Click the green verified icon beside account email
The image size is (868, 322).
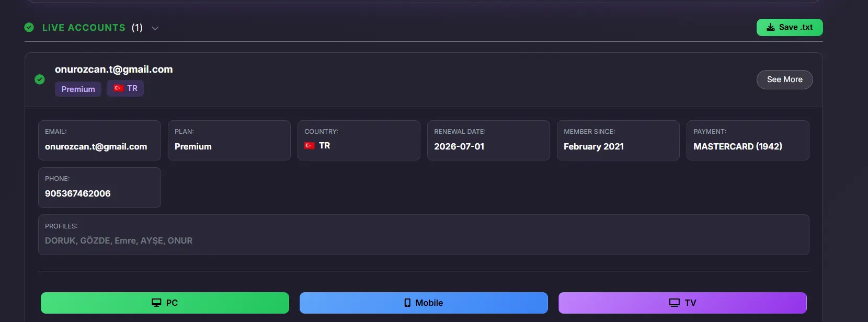point(40,79)
